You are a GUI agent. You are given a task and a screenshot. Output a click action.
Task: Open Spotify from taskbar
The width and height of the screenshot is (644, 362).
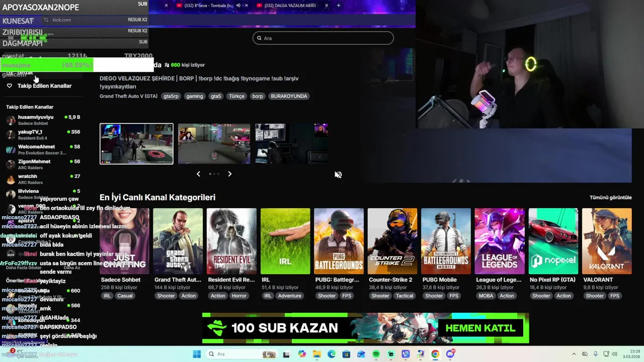click(376, 354)
